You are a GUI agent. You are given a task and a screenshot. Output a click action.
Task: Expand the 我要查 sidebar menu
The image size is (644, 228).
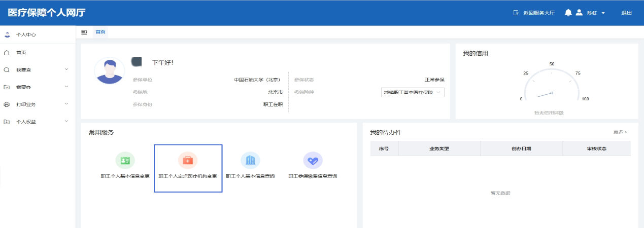coord(36,70)
